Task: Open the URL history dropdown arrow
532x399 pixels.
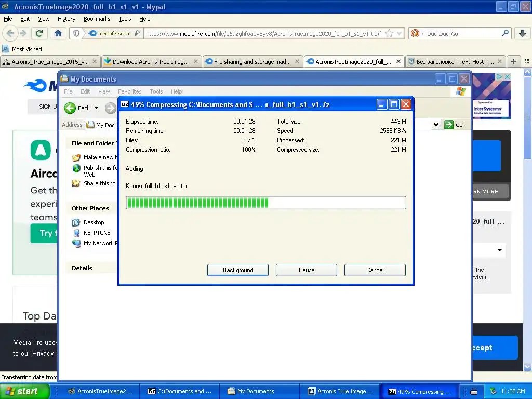Action: pos(400,33)
